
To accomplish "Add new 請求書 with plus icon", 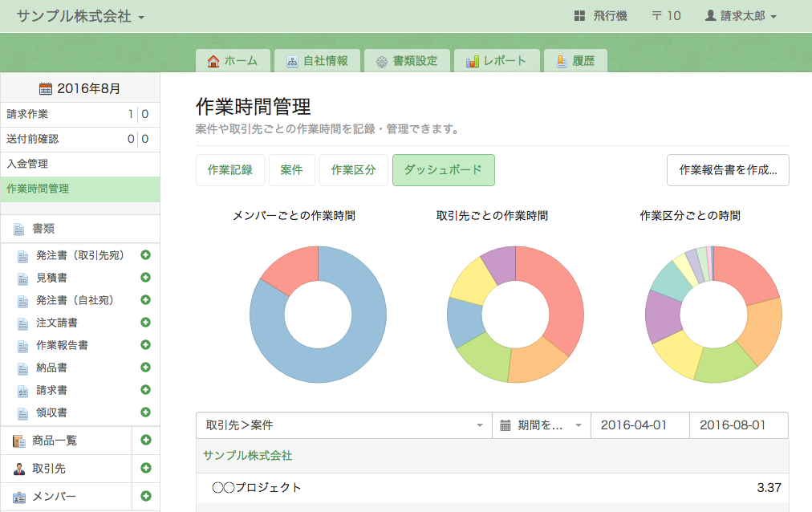I will pos(145,390).
